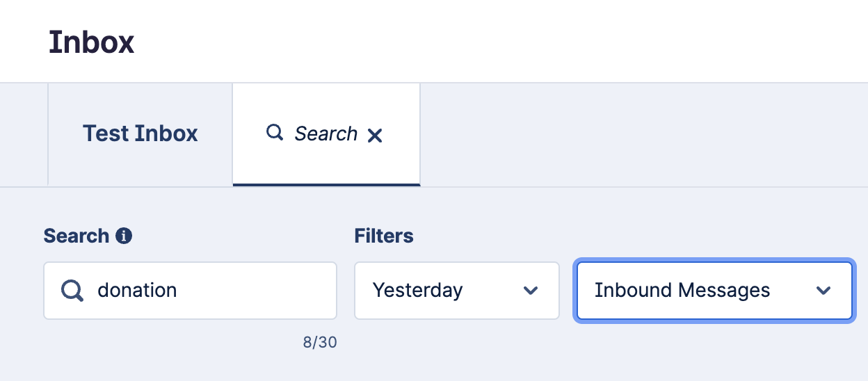Click the "Inbound Messages" text in the filter
This screenshot has width=868, height=381.
coord(682,291)
